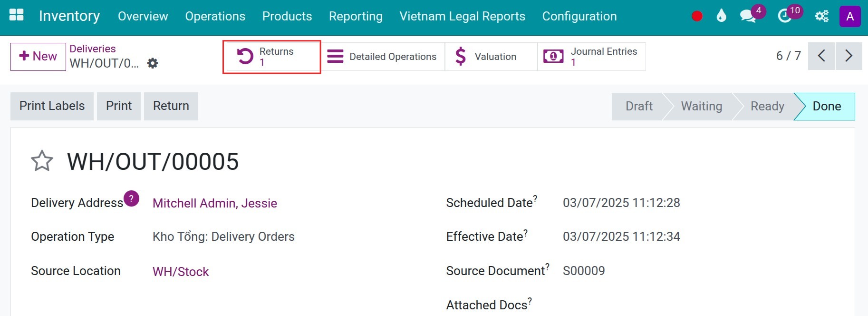Click the Scheduled Date value 03/07/2025 11:12:28
The image size is (868, 316).
click(621, 203)
